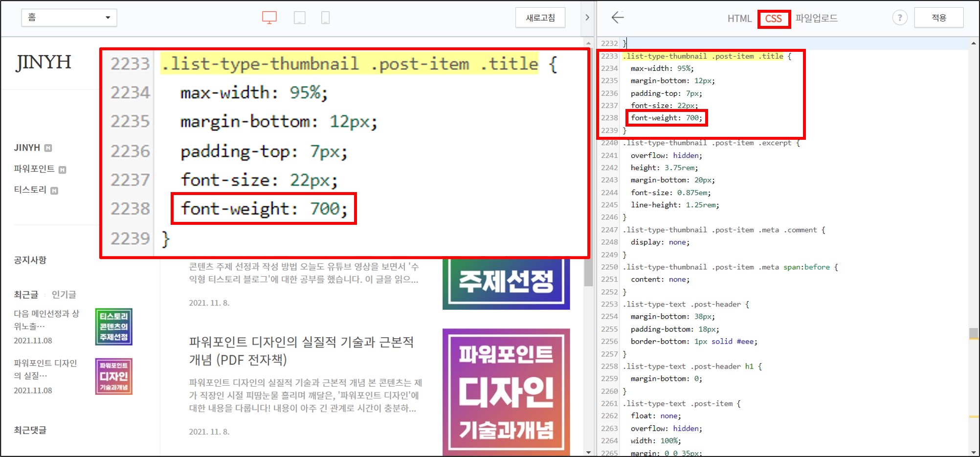Click scroll-down arrow of preview scrollbar
This screenshot has width=980, height=457.
pyautogui.click(x=588, y=453)
